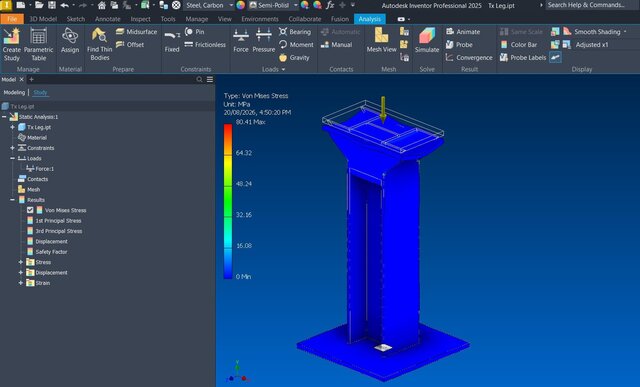Click the minimum result icon below the maximum icon
Image resolution: width=640 pixels, height=387 pixels.
(x=567, y=44)
